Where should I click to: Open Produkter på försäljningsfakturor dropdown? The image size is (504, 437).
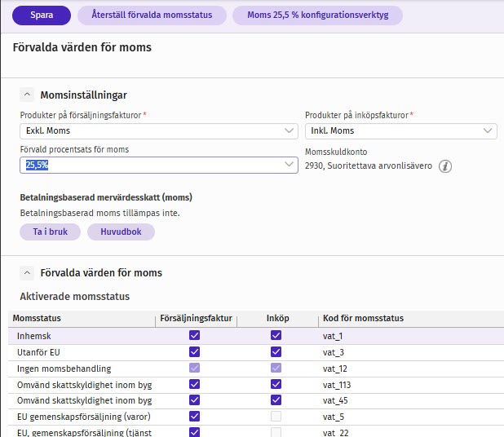(159, 130)
